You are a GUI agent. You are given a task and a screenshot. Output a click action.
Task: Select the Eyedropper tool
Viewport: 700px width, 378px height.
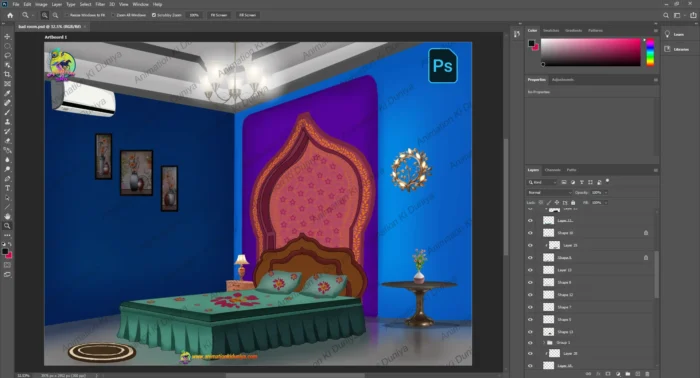(x=7, y=93)
